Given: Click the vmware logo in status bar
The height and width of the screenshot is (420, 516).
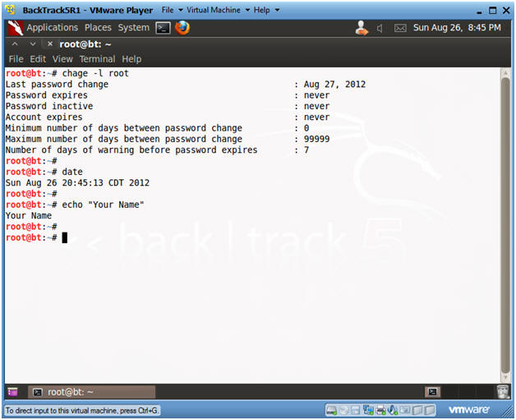Looking at the screenshot, I should [468, 410].
